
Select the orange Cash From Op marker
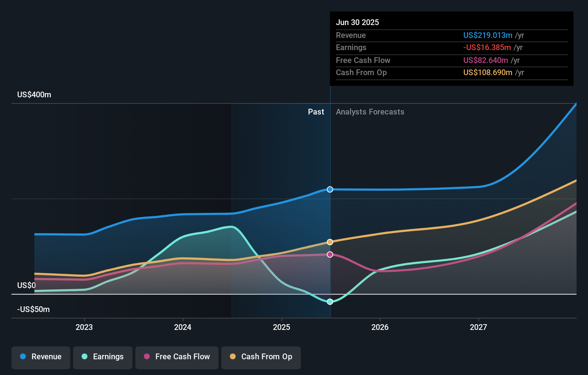(x=329, y=242)
